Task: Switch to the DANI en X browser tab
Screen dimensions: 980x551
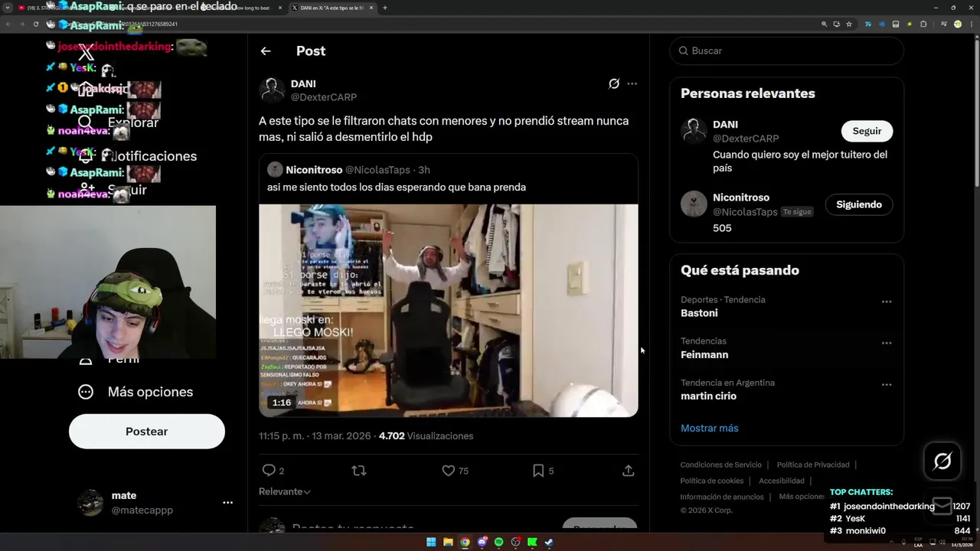Action: (x=331, y=8)
